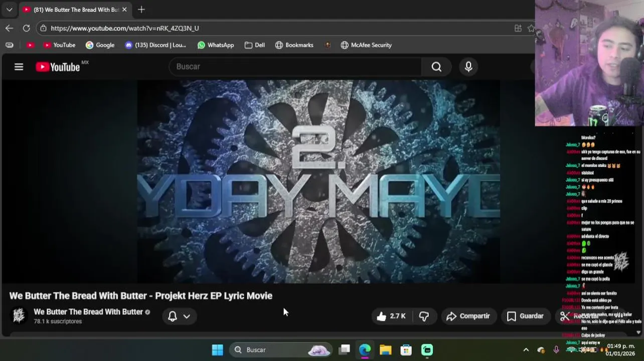
Task: Start voice search with the microphone icon
Action: click(x=468, y=67)
